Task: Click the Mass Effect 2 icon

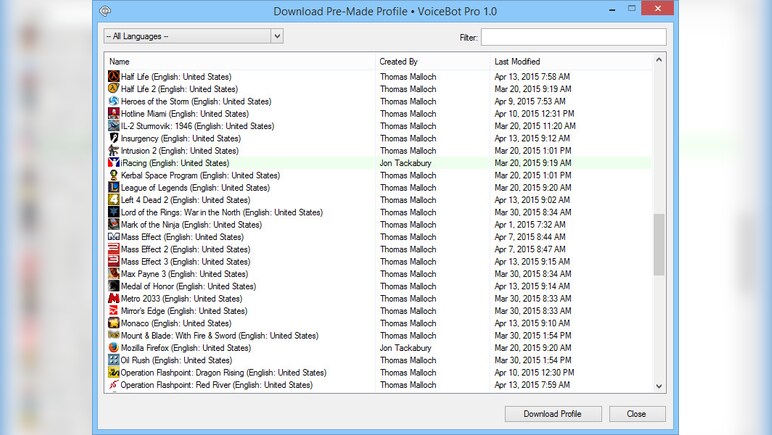Action: pos(114,249)
